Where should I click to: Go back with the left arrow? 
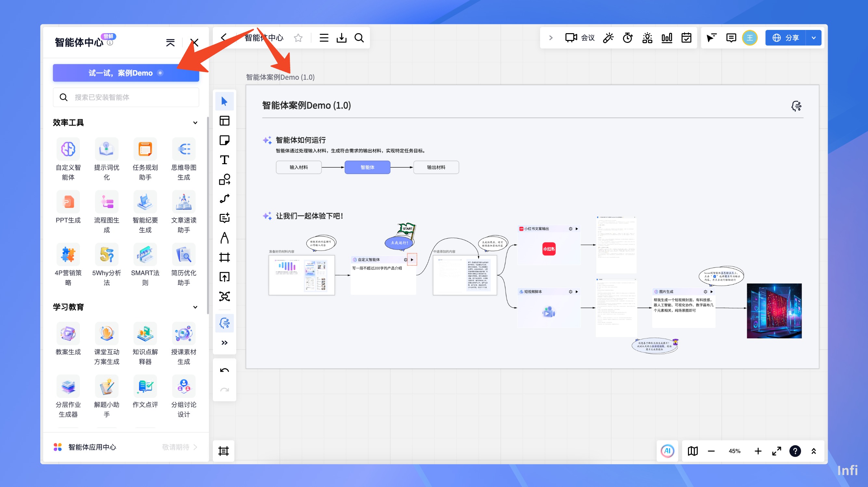tap(223, 37)
